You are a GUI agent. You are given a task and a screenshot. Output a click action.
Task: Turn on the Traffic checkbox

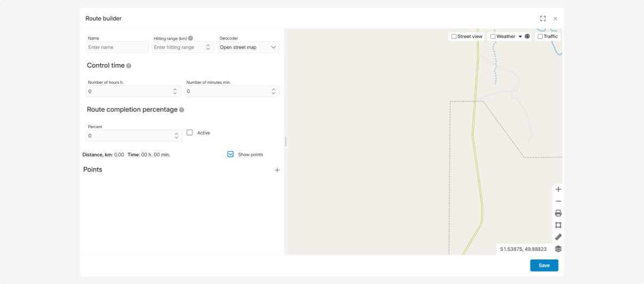(x=540, y=37)
